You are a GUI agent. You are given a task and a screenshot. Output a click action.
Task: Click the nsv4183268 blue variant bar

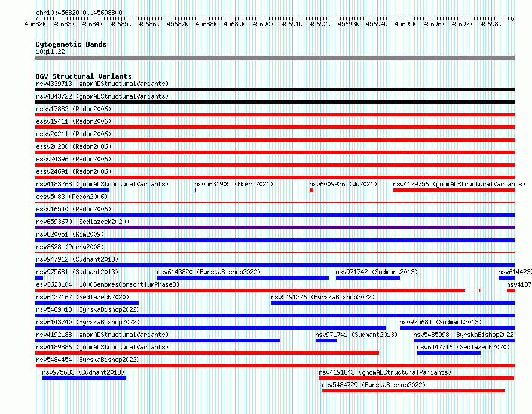click(x=72, y=190)
